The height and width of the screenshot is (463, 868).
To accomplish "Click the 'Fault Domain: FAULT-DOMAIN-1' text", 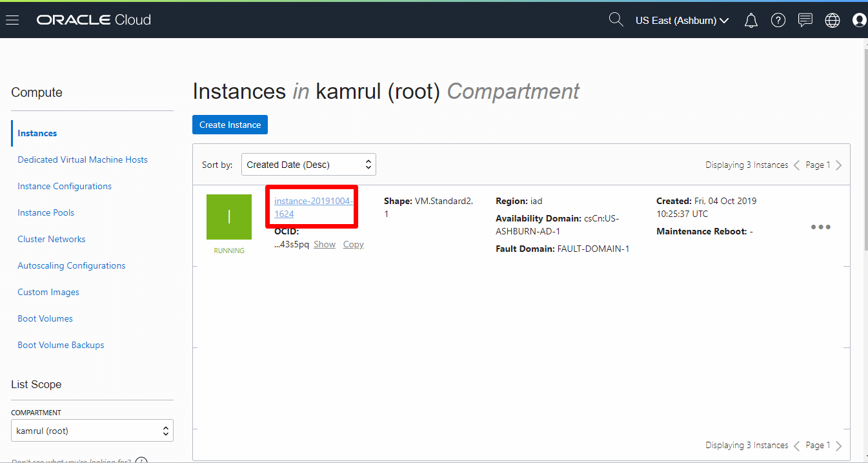I will point(563,249).
